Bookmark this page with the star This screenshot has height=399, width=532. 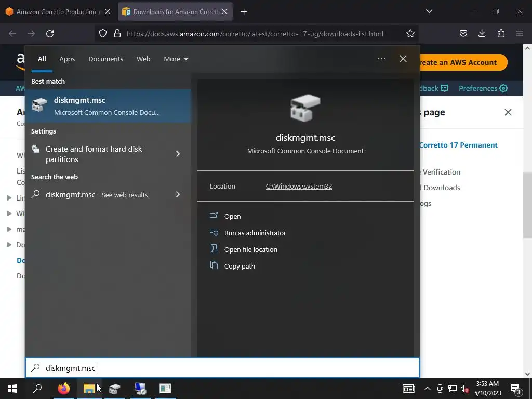point(410,33)
